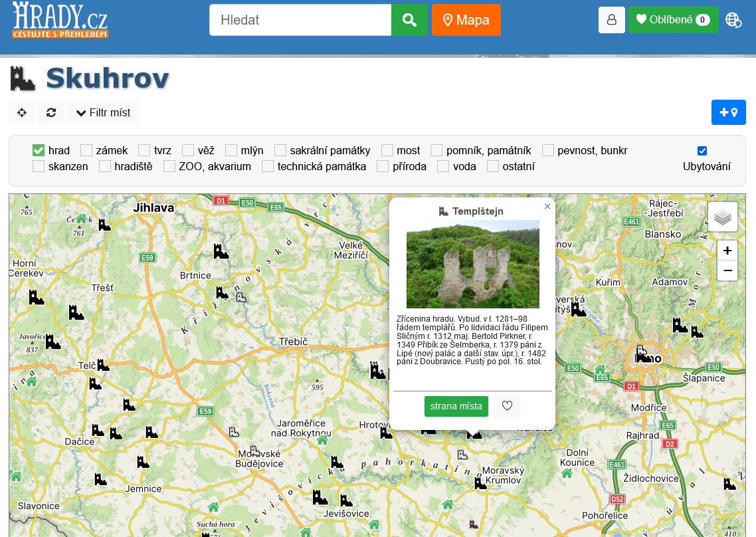
Task: Open Oblíbené favorites list
Action: coord(672,20)
